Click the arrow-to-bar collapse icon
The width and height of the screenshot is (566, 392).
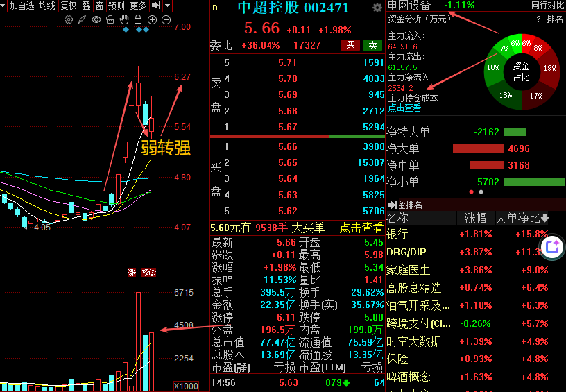click(156, 6)
